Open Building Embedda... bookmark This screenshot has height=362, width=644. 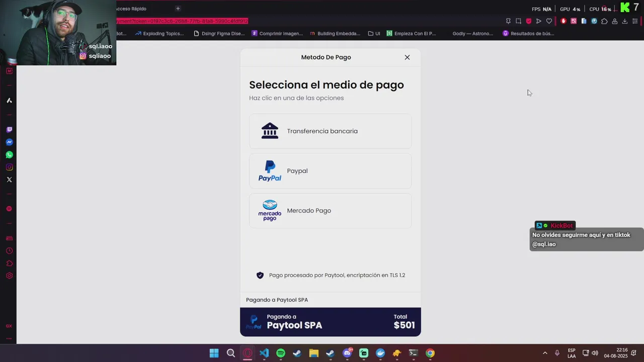coord(335,34)
